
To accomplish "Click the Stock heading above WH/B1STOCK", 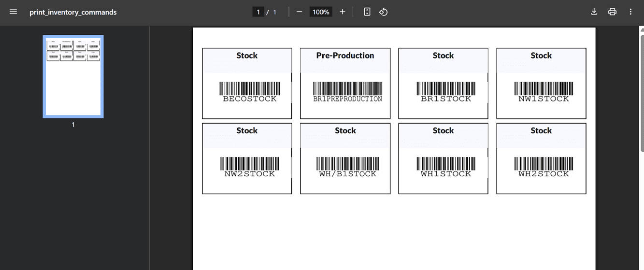I will click(x=345, y=130).
